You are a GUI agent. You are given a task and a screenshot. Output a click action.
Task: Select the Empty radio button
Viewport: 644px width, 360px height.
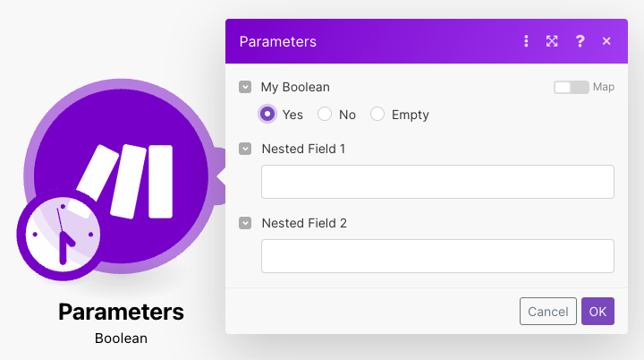pos(377,114)
